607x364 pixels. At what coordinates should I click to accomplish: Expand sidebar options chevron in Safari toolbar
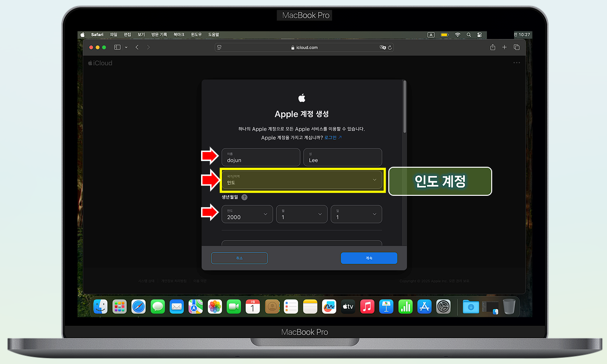click(x=126, y=47)
